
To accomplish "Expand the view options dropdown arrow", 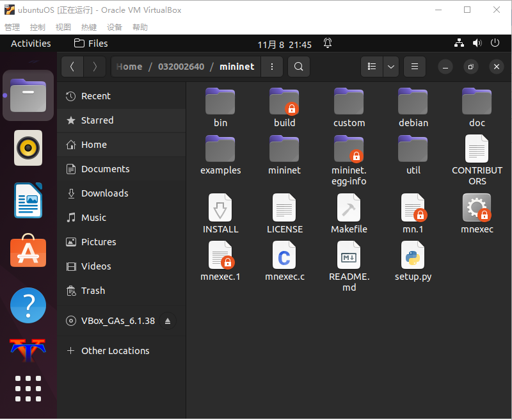I will (391, 67).
